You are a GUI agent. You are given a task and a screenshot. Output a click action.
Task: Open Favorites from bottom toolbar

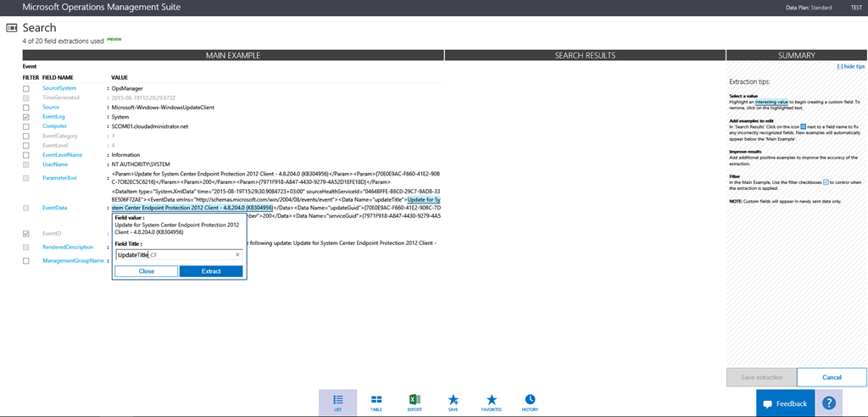492,400
